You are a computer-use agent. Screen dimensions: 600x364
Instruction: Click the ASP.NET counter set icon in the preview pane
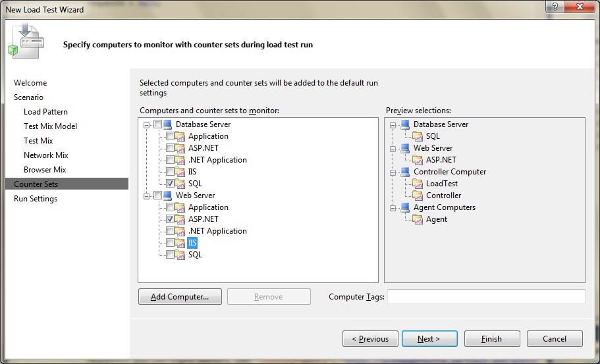coord(418,160)
